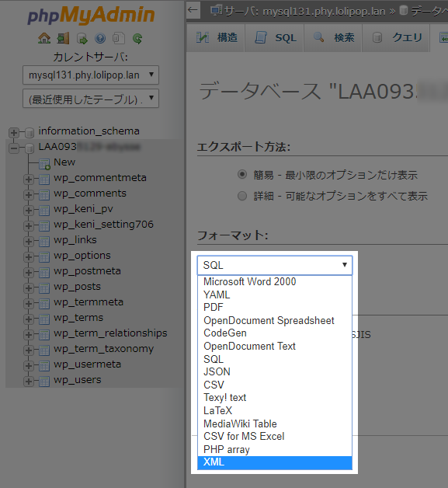Choose CodeGen in format list
The image size is (448, 488).
point(275,333)
